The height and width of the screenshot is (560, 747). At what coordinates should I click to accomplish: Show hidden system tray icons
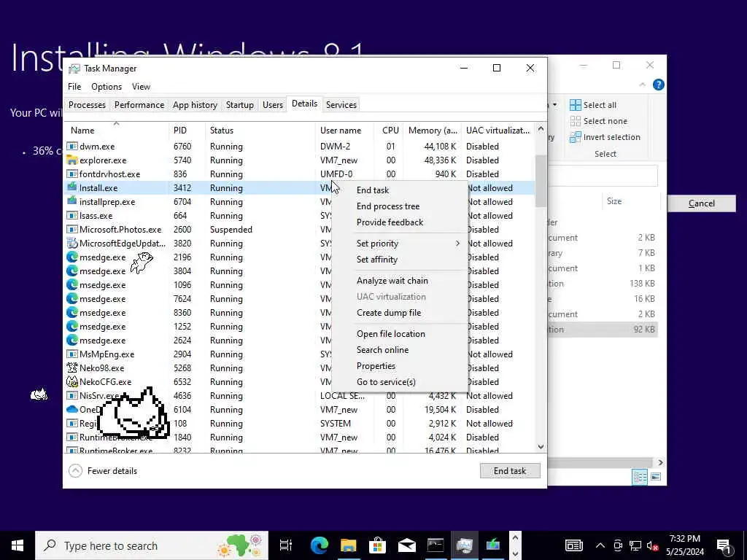(x=600, y=545)
